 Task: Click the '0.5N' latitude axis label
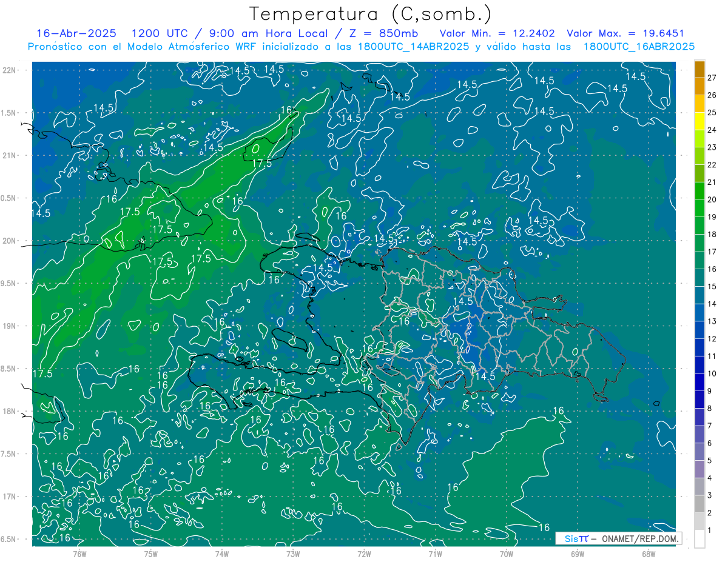(x=10, y=198)
